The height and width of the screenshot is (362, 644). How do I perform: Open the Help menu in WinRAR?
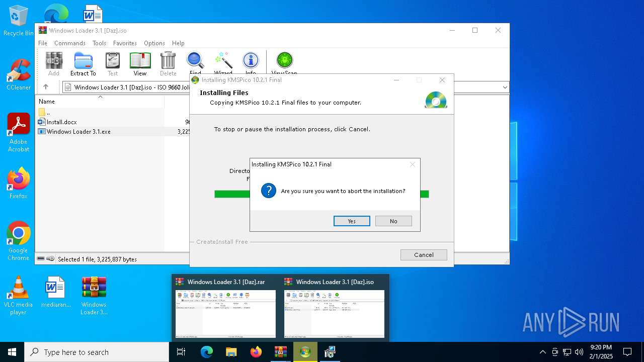[178, 43]
